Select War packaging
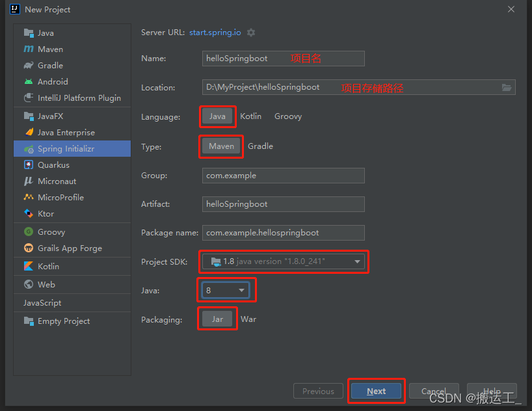 (x=248, y=319)
